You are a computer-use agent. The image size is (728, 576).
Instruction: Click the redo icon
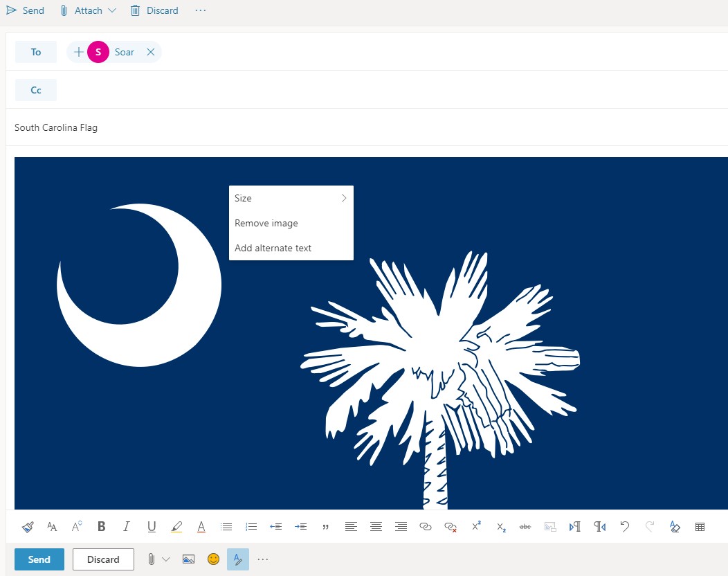(650, 526)
